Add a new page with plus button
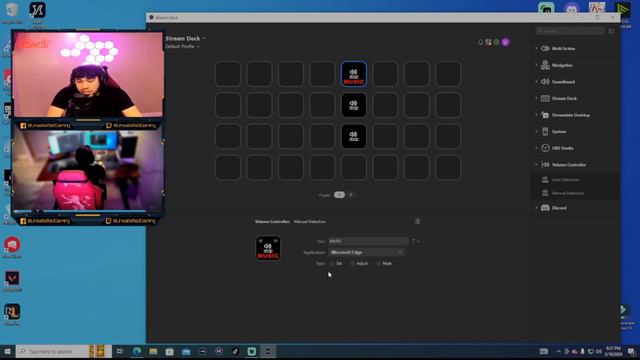640x360 pixels. pos(351,195)
